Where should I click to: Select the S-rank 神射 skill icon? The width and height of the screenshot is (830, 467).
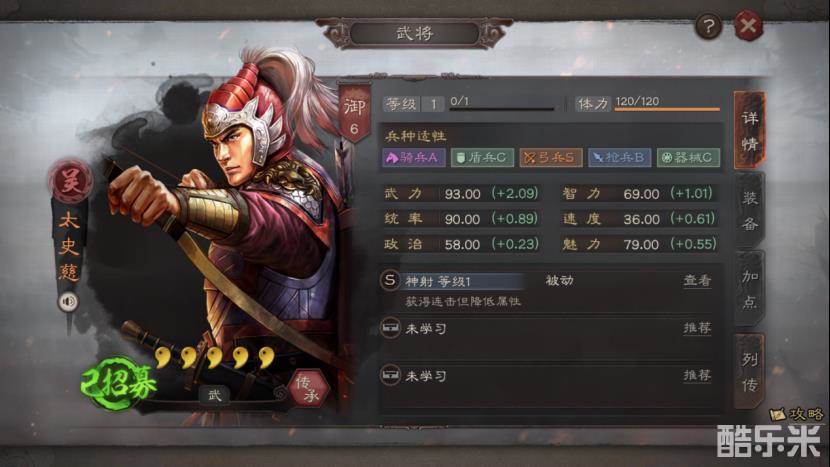pos(390,280)
